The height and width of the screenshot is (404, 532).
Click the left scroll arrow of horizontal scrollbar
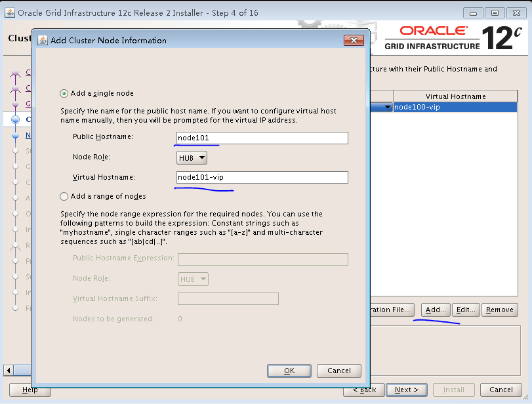point(9,371)
